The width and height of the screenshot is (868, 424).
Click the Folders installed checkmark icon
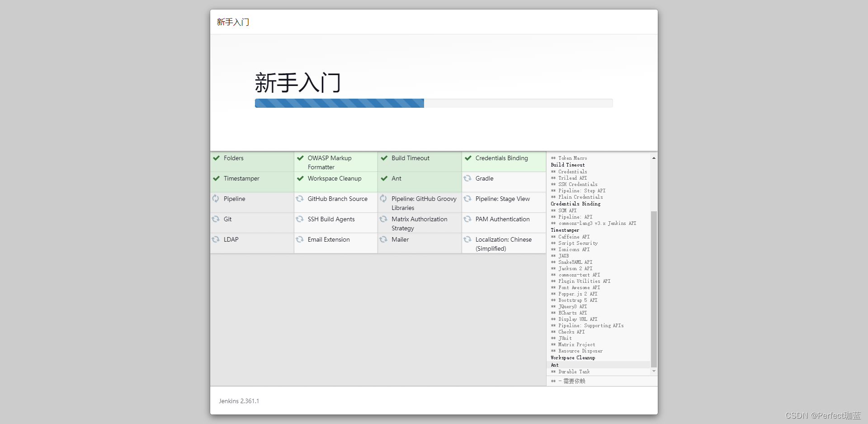(216, 158)
